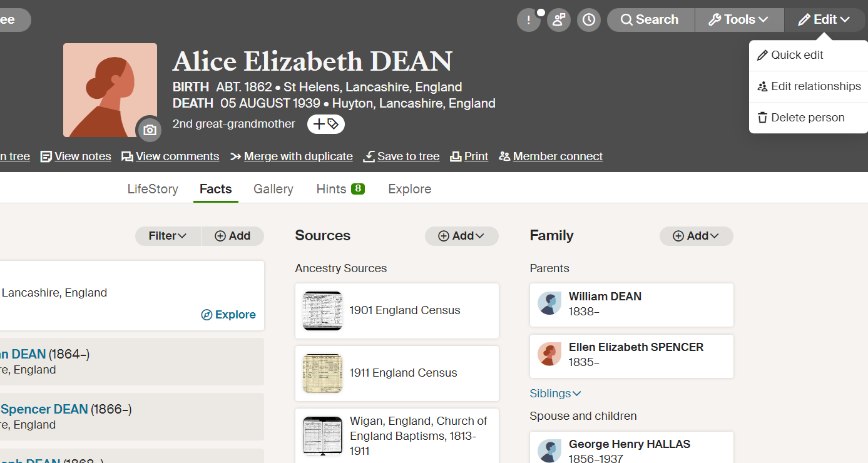Image resolution: width=868 pixels, height=463 pixels.
Task: Open alerts via the exclamation icon
Action: coord(529,19)
